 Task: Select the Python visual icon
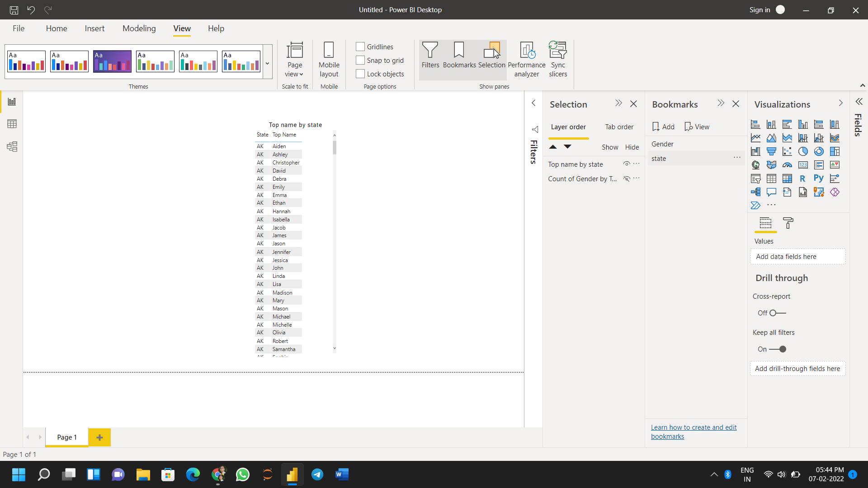[819, 178]
